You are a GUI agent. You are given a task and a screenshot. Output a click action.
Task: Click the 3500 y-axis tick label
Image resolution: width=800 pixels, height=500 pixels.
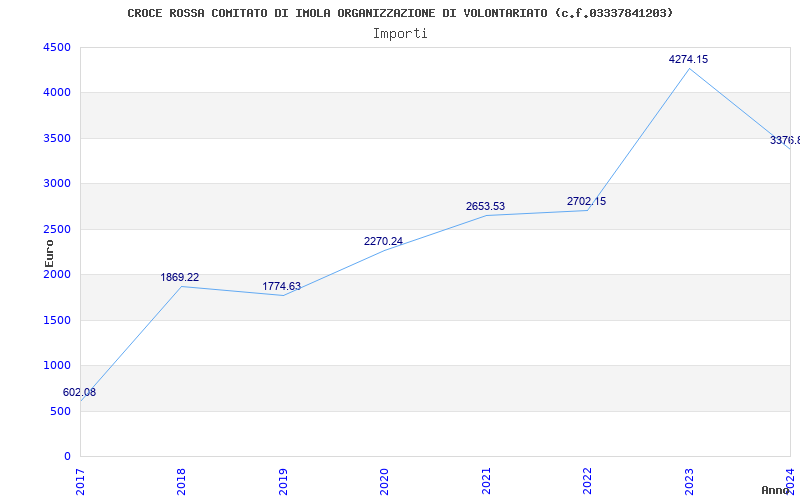point(57,138)
